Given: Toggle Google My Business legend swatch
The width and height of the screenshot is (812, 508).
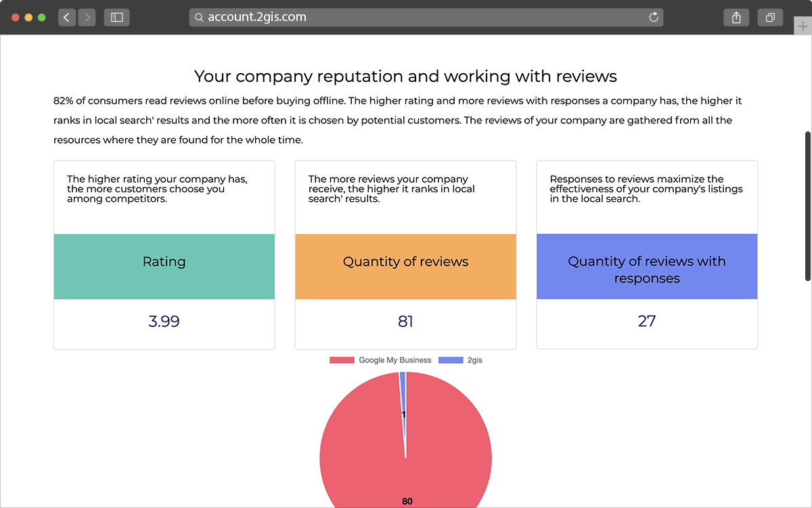Looking at the screenshot, I should (342, 360).
